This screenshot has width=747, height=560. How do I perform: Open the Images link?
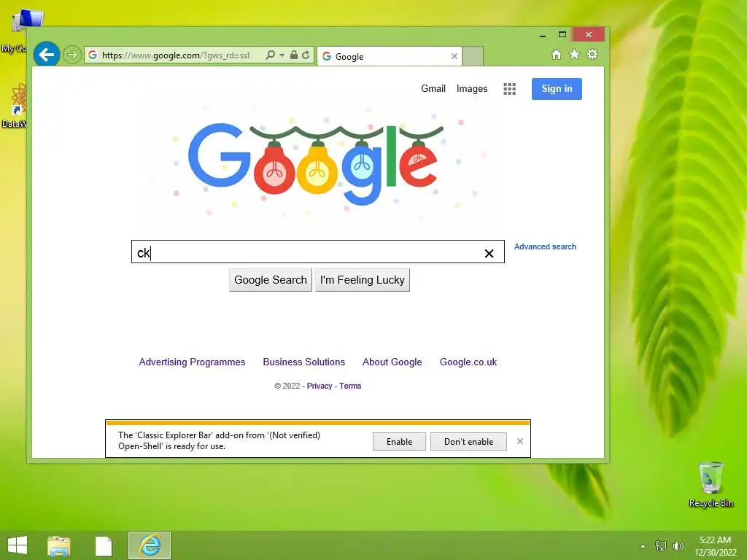pos(472,88)
